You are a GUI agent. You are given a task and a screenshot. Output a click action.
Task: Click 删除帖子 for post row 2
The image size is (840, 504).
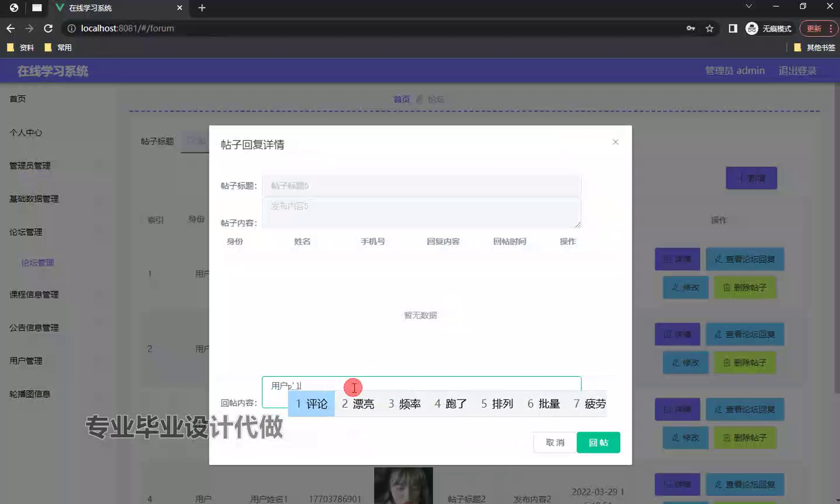(x=745, y=363)
